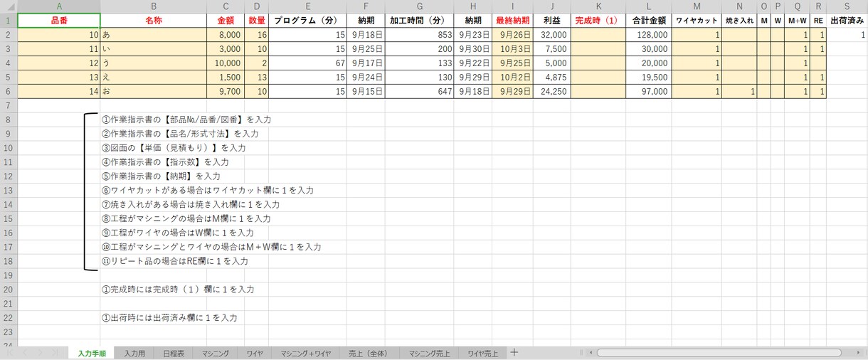Click the 名称 header cell
This screenshot has height=360, width=868.
[154, 21]
